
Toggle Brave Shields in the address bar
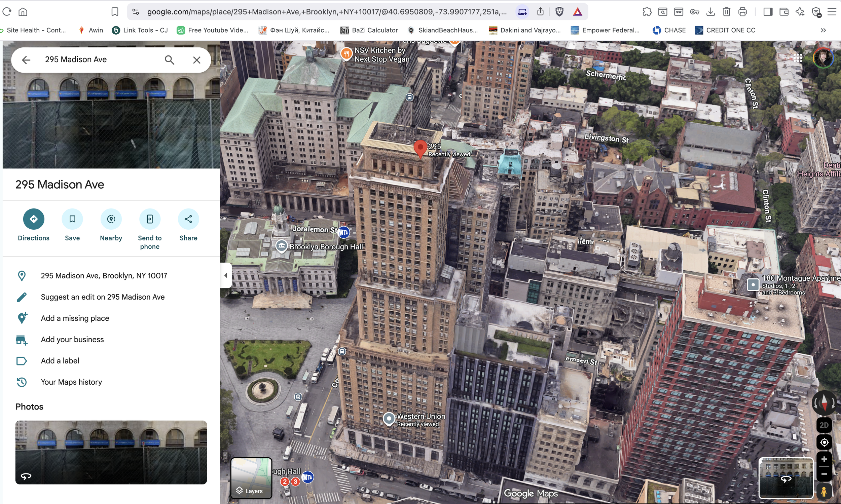pyautogui.click(x=559, y=11)
